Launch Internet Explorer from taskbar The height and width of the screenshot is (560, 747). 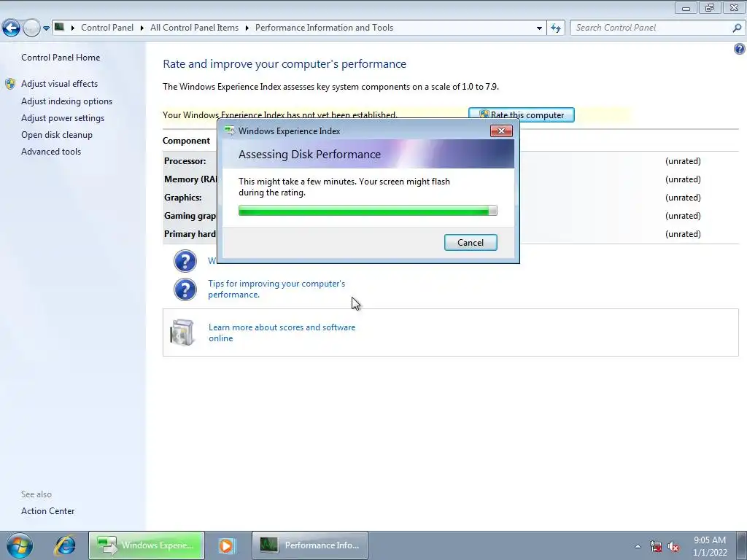tap(64, 545)
